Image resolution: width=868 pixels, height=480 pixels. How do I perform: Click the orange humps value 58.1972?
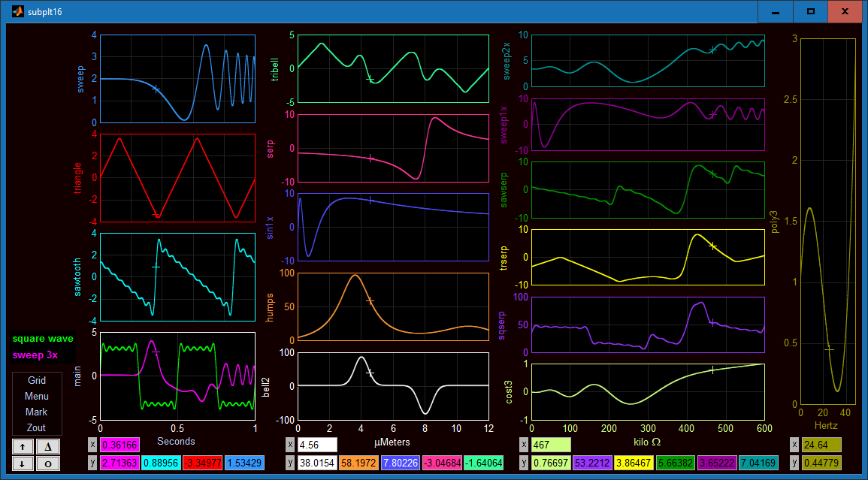(359, 462)
